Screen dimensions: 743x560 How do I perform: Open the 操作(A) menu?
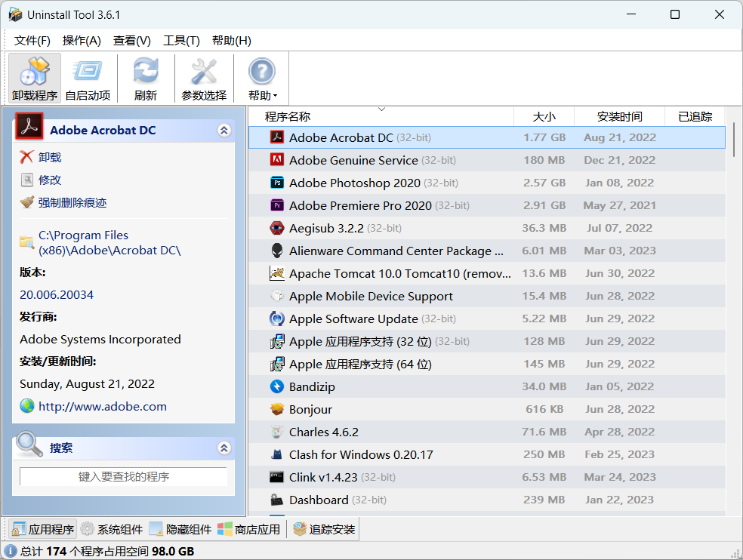point(82,41)
